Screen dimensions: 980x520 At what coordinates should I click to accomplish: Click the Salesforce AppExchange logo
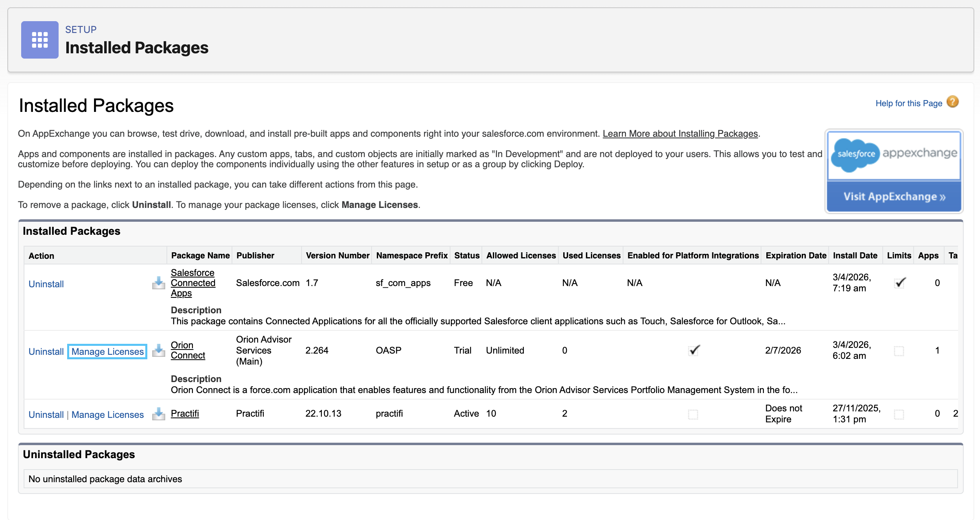click(x=894, y=155)
